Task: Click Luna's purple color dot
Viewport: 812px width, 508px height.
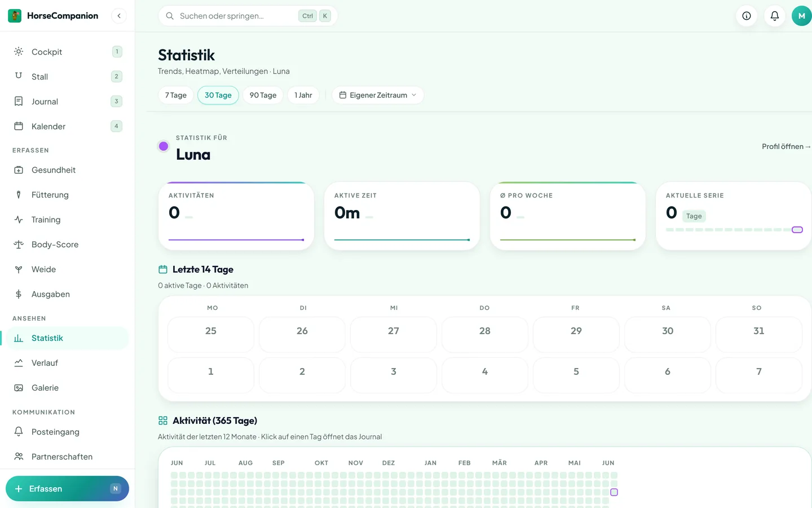Action: (x=164, y=146)
